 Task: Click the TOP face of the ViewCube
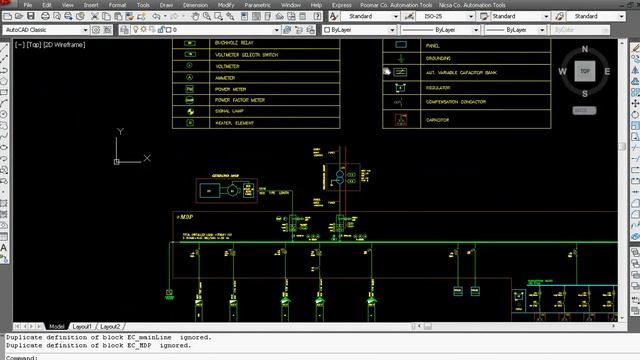(x=585, y=71)
